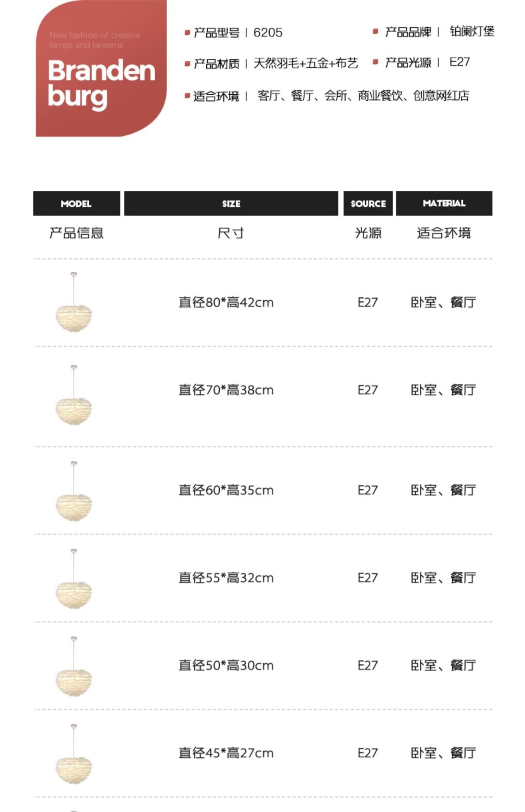Screen dimensions: 525x812
Task: Select the size text 直径70*高38cm
Action: click(226, 390)
